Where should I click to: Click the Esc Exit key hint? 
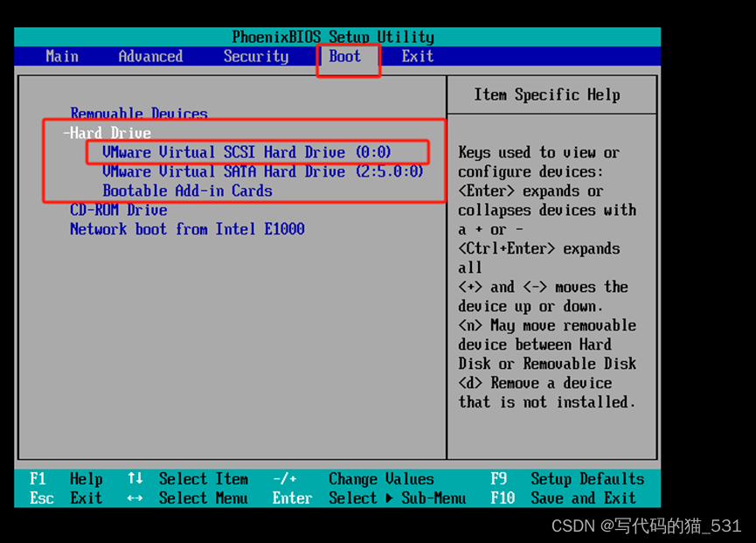(66, 498)
